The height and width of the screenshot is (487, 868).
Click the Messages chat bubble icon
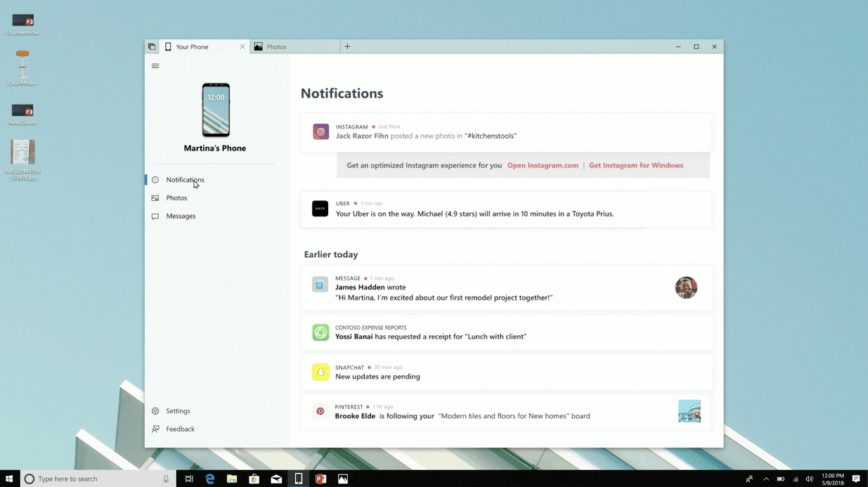(x=155, y=216)
